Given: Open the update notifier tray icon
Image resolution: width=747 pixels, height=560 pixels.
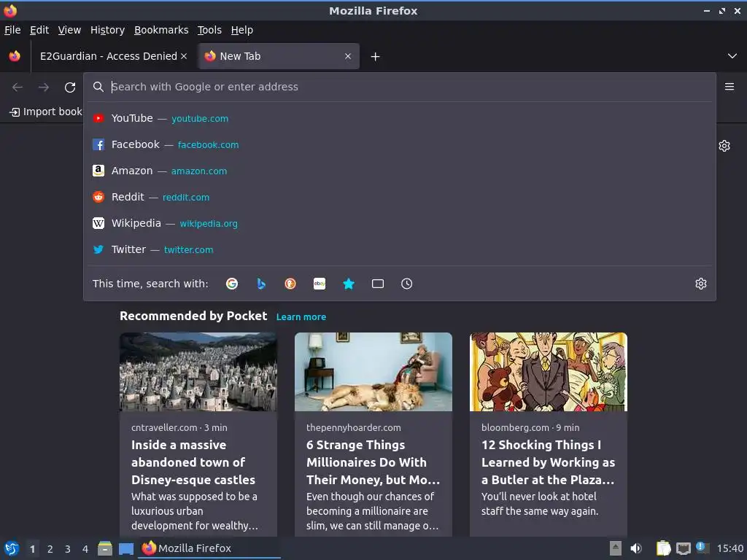Looking at the screenshot, I should pyautogui.click(x=703, y=548).
